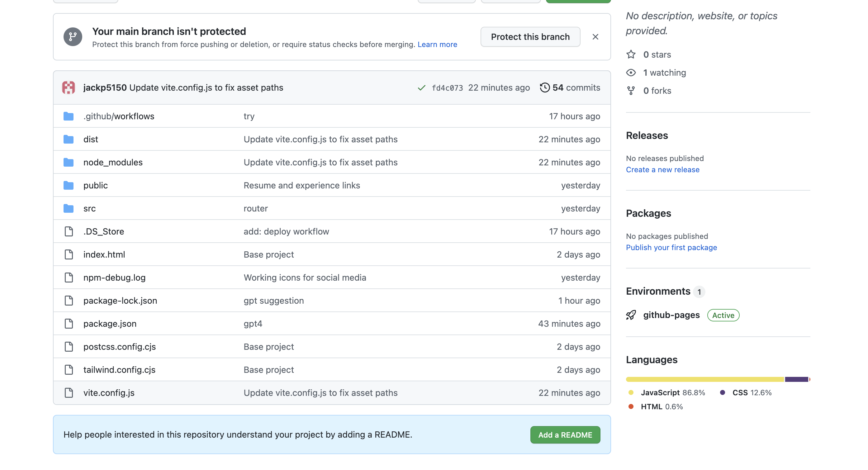Viewport: 868px width, 470px height.
Task: Click the folder icon for src
Action: coord(69,208)
